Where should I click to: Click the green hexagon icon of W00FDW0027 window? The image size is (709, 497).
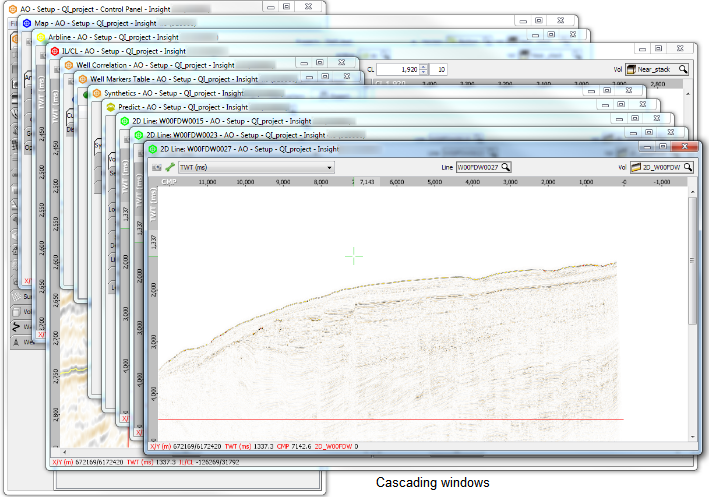(x=153, y=149)
